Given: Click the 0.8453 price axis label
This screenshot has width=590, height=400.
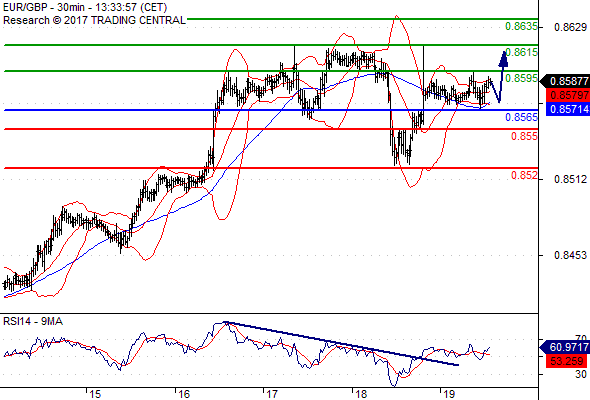Looking at the screenshot, I should tap(570, 256).
